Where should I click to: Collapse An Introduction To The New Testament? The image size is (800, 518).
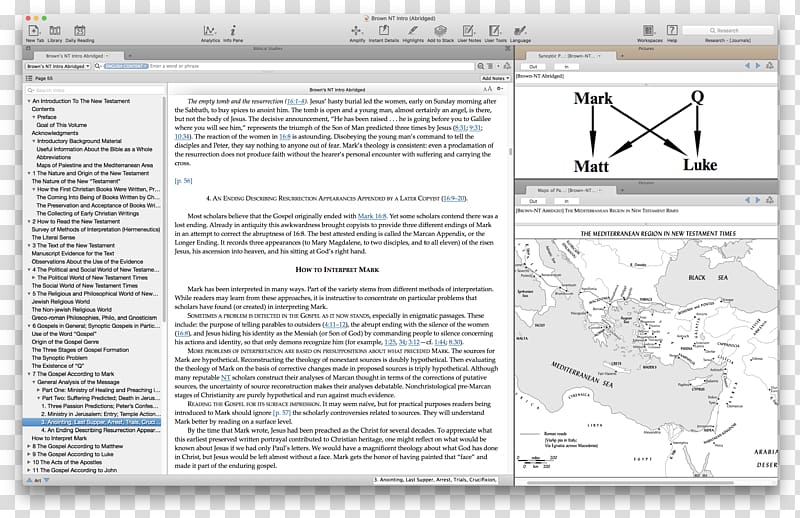pos(29,102)
